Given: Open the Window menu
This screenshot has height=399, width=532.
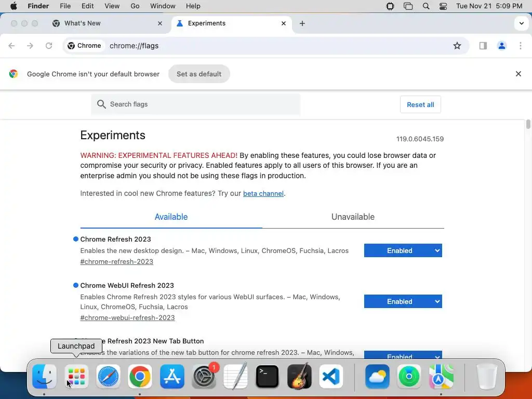Looking at the screenshot, I should tap(163, 6).
